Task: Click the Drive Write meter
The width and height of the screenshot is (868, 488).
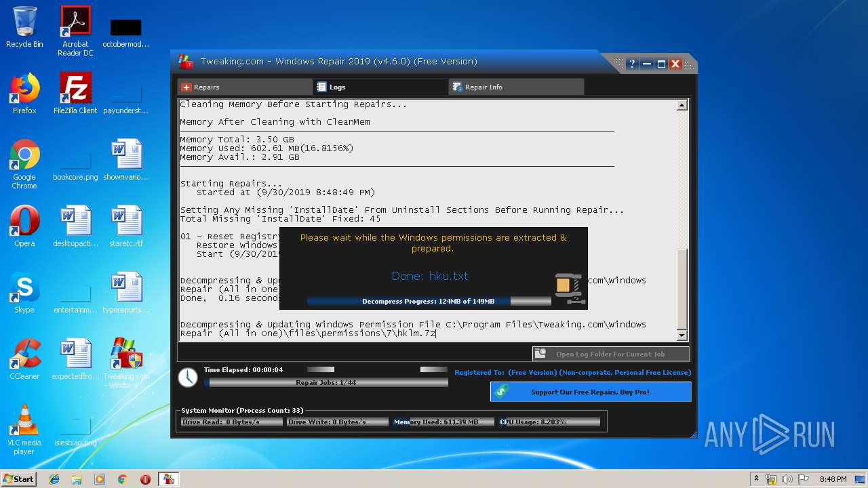Action: pyautogui.click(x=338, y=422)
